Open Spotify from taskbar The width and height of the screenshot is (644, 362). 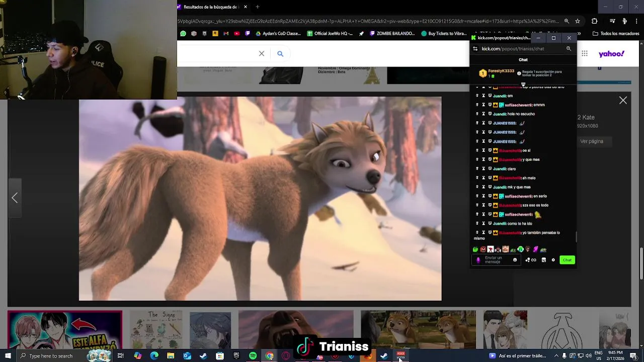253,356
